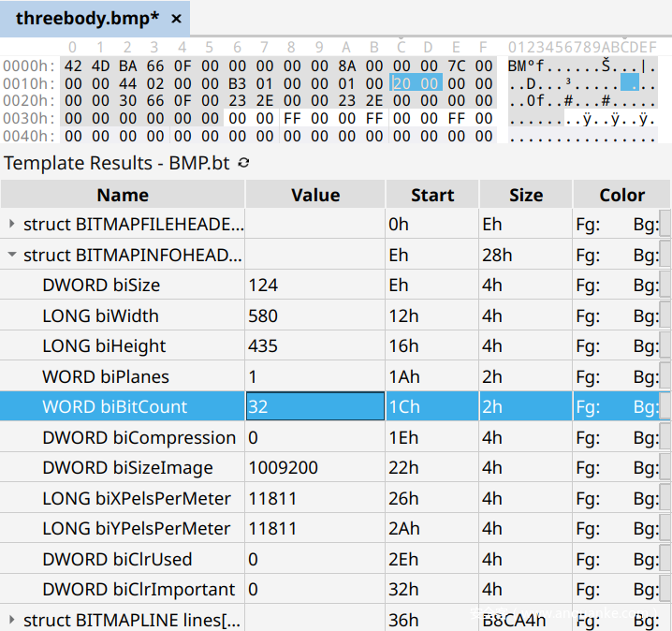Refresh the Template Results with reload icon
The image size is (672, 631).
tap(244, 163)
